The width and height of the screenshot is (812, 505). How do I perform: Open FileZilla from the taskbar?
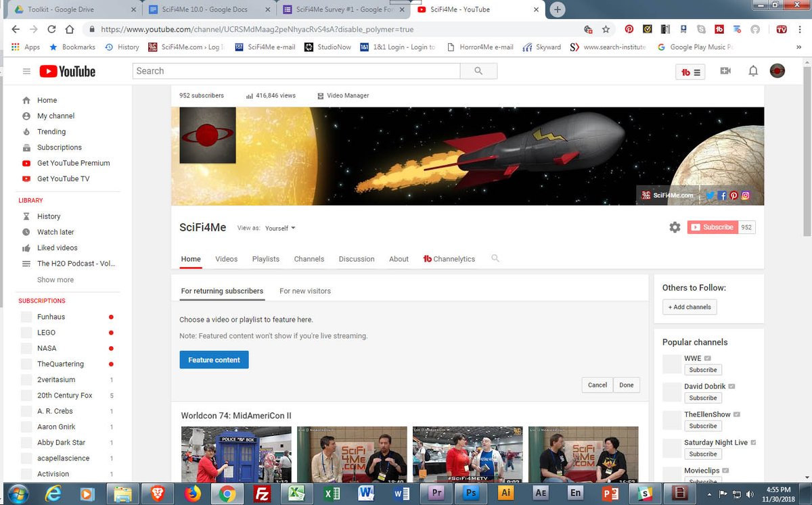pos(261,494)
